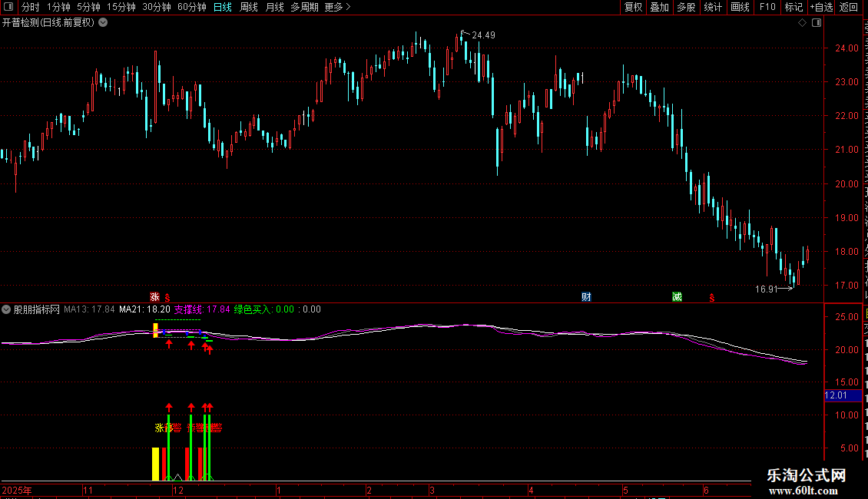Click the month 12 marker on time axis
The height and width of the screenshot is (499, 868).
pyautogui.click(x=177, y=491)
